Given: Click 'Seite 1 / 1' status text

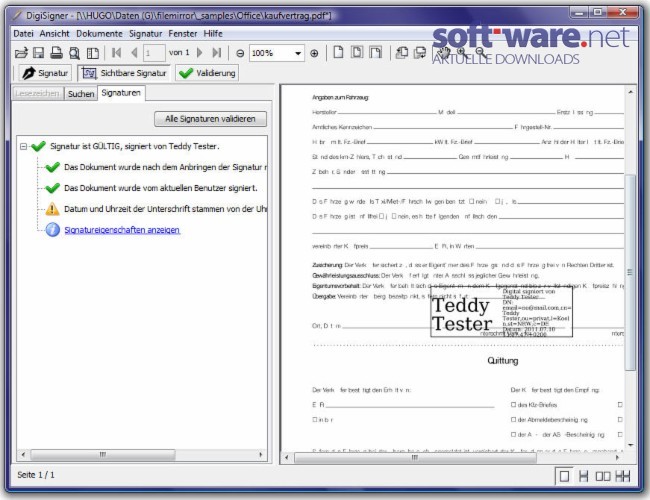Looking at the screenshot, I should pos(36,475).
